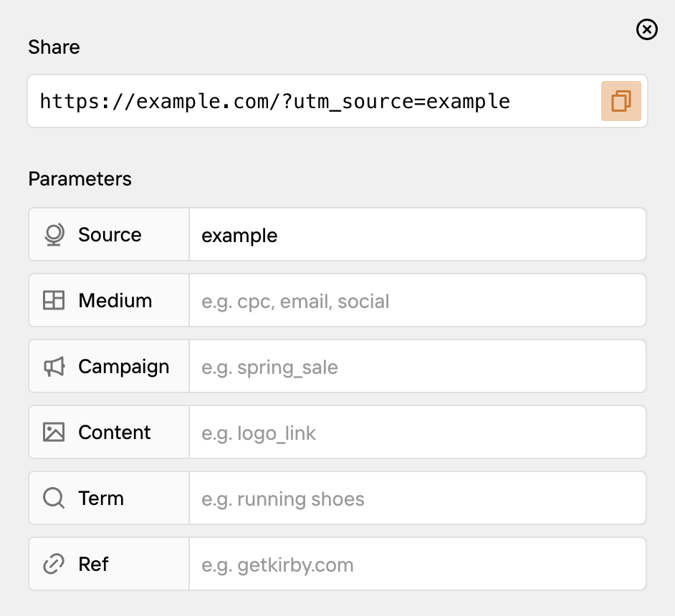Click the image icon next to Content
This screenshot has width=675, height=616.
click(53, 432)
